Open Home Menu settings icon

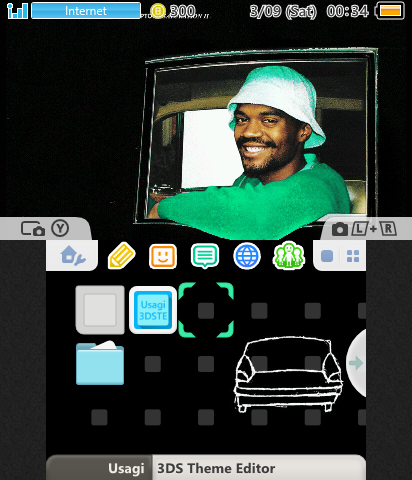point(72,256)
